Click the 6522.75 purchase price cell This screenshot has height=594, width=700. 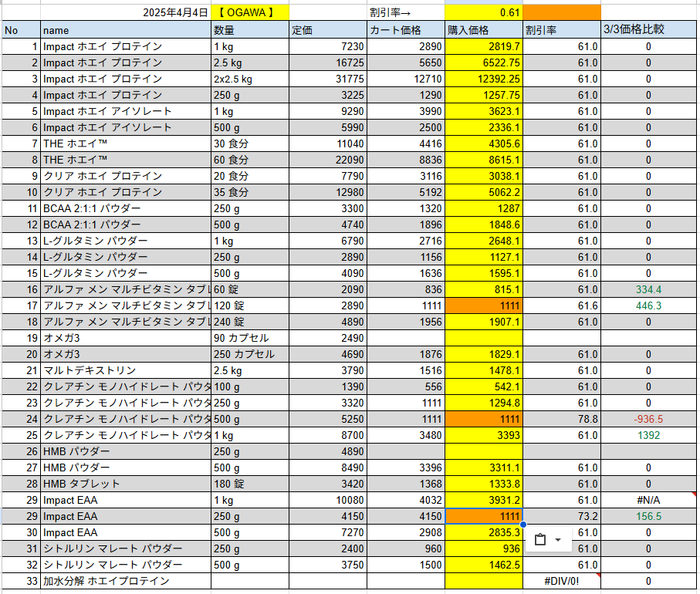(x=484, y=62)
